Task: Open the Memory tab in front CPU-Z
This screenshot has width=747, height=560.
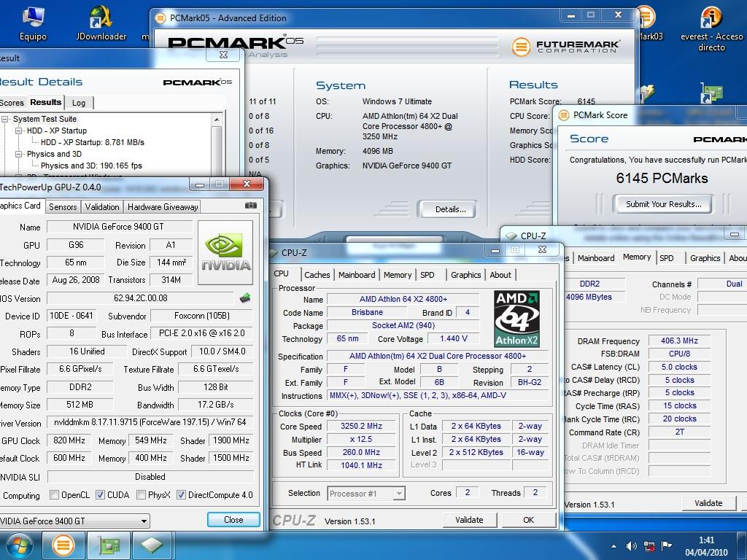Action: tap(398, 275)
